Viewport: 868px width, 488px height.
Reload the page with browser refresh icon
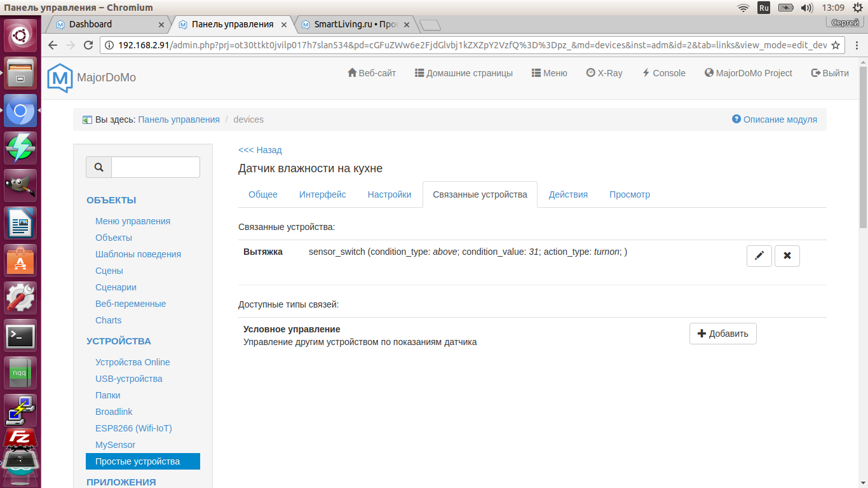[x=89, y=45]
